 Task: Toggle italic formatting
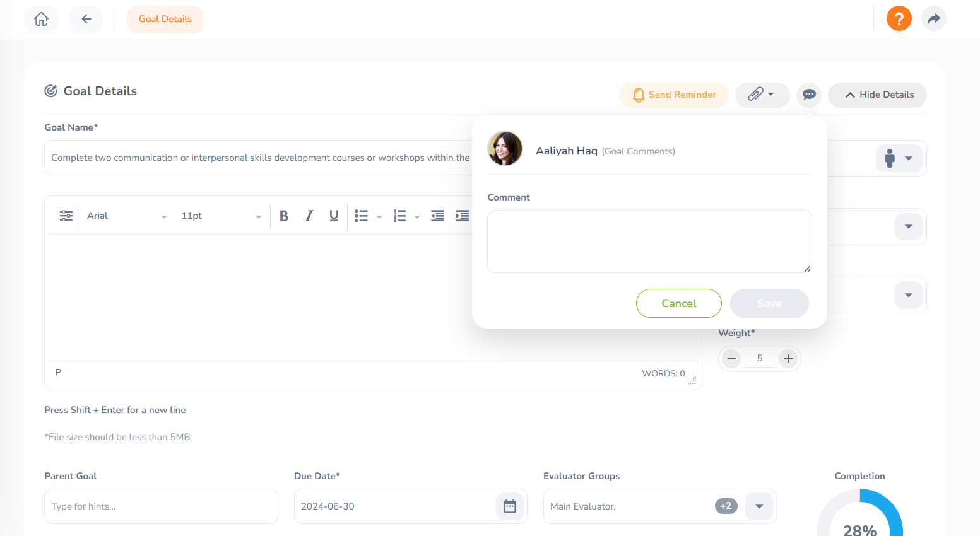[x=309, y=216]
